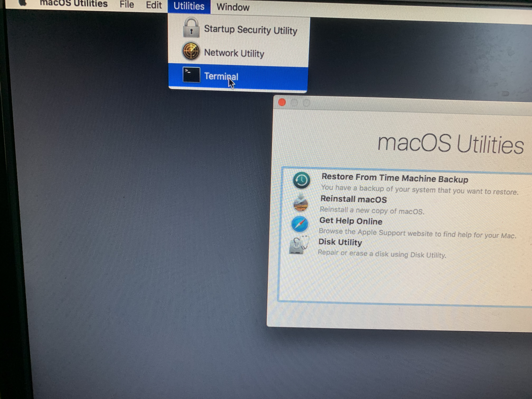Viewport: 532px width, 399px height.
Task: Open the macOS Utilities app menu
Action: pos(74,3)
